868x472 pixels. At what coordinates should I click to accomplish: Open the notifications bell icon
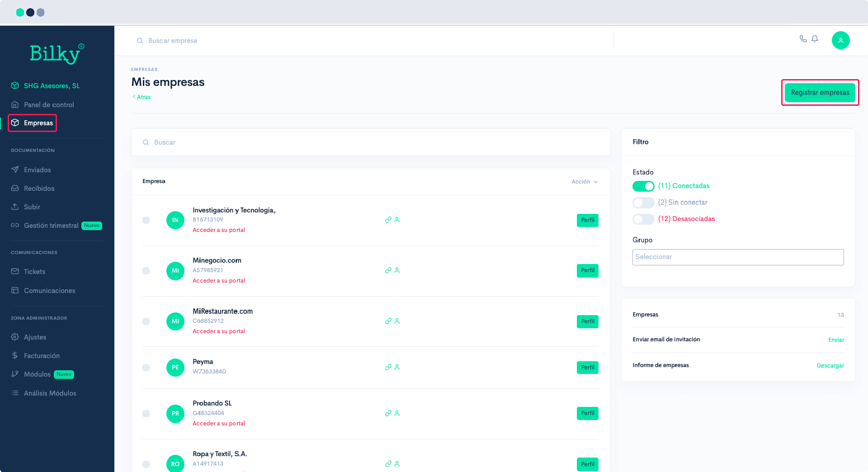(x=815, y=39)
